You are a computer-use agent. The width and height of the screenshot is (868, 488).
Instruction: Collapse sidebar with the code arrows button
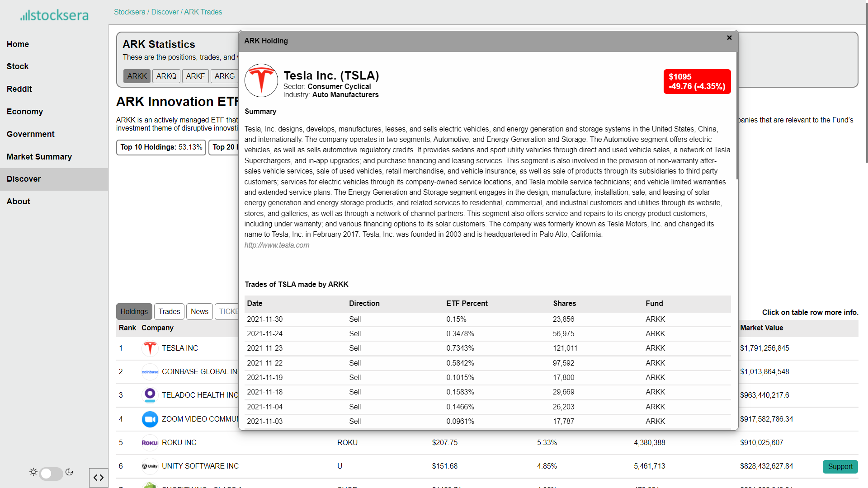click(99, 478)
